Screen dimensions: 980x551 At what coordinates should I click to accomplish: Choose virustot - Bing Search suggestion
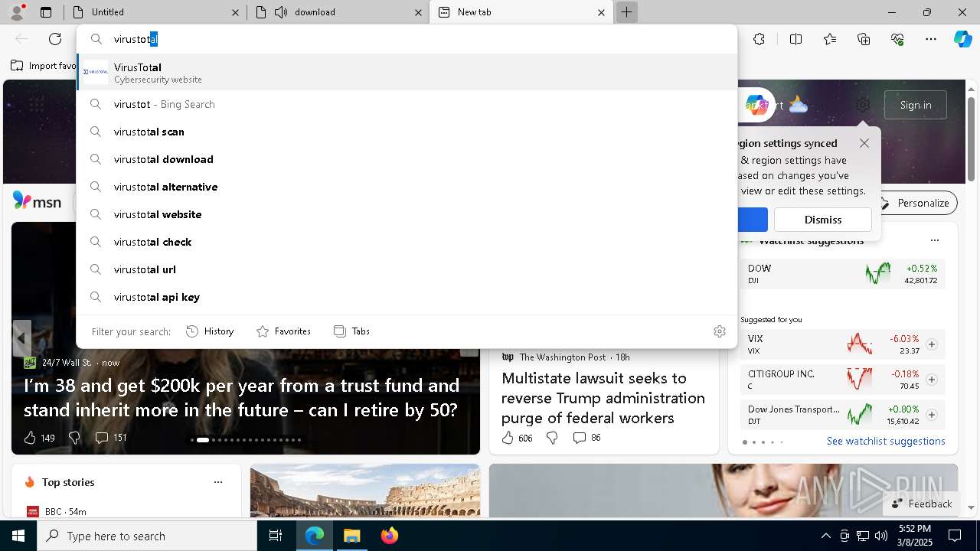407,104
